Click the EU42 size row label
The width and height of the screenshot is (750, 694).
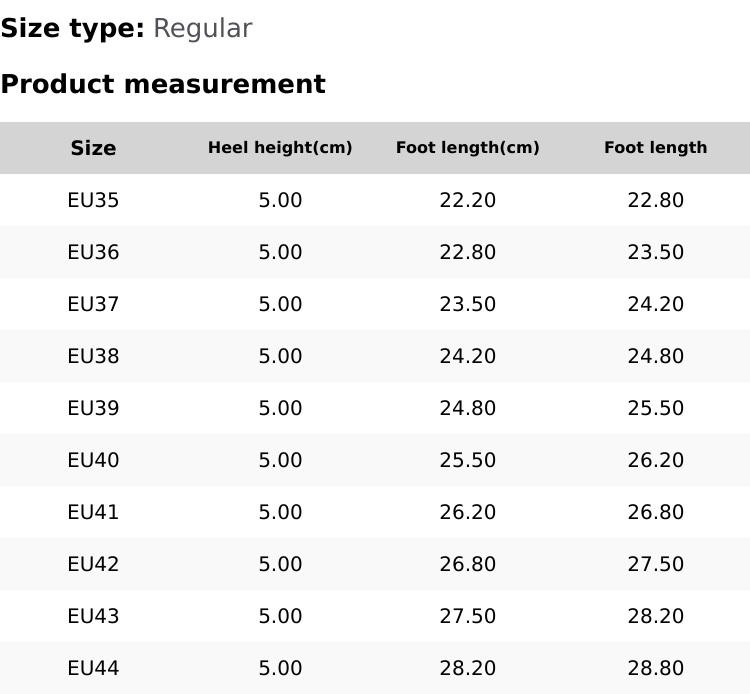pos(93,564)
